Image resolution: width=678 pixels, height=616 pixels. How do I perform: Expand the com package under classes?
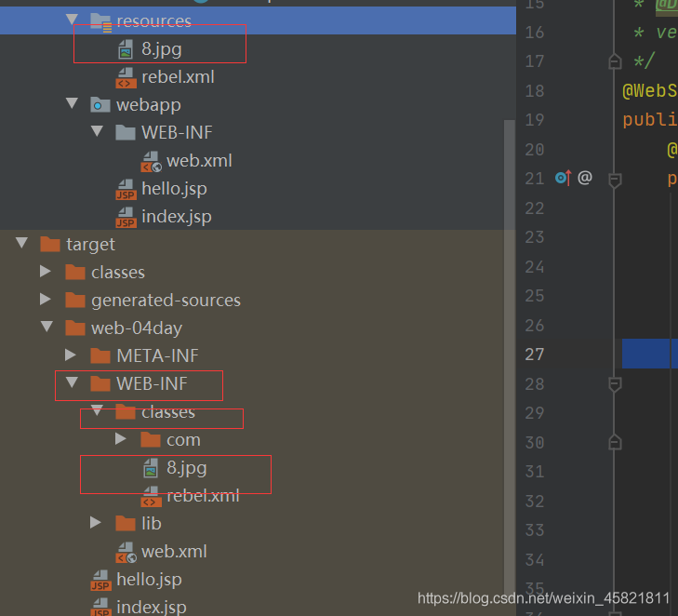click(121, 439)
